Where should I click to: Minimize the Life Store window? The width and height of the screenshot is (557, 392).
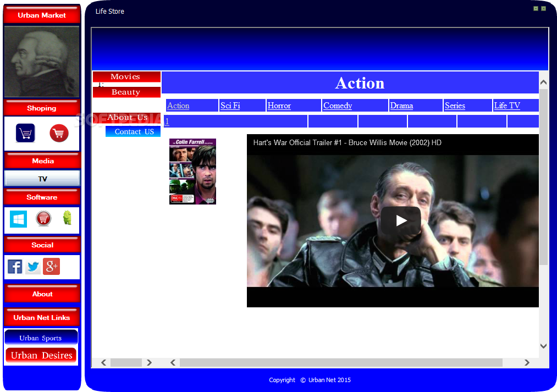(x=536, y=9)
